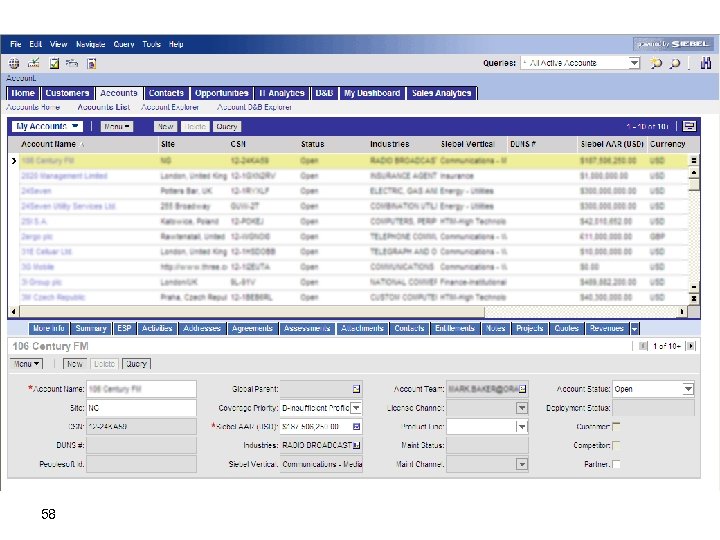Open the Revenues view tab
Screen dimensions: 720x540
tap(607, 329)
